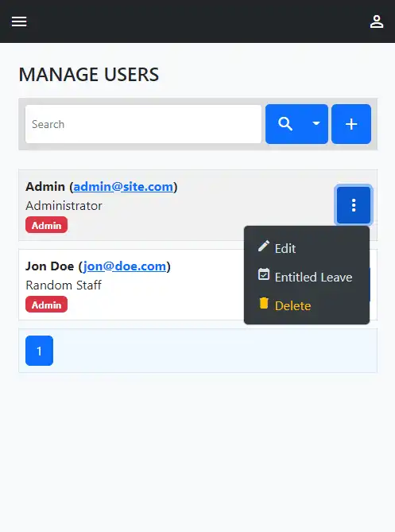Image resolution: width=395 pixels, height=532 pixels.
Task: Choose Delete from the context menu
Action: click(x=307, y=305)
